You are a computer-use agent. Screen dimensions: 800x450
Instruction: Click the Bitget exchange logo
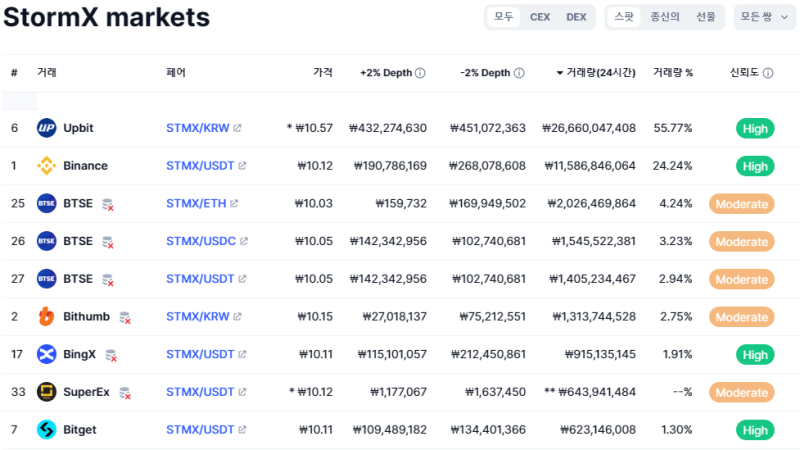pyautogui.click(x=46, y=430)
